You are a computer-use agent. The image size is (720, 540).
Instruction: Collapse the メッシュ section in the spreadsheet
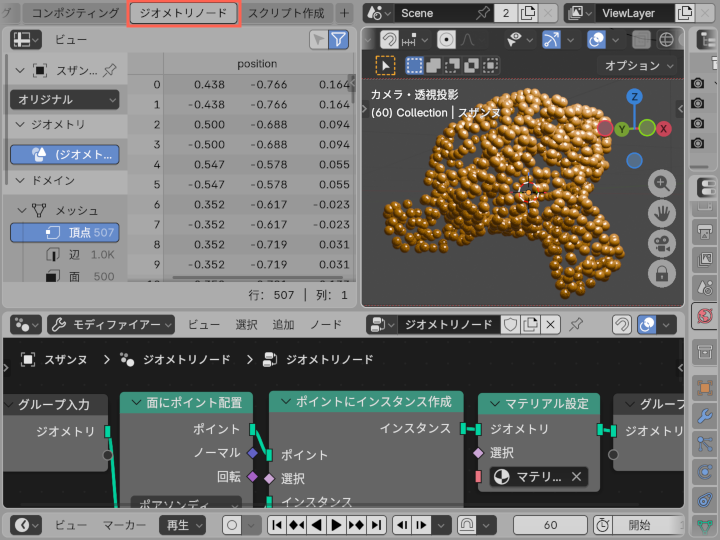click(x=23, y=210)
